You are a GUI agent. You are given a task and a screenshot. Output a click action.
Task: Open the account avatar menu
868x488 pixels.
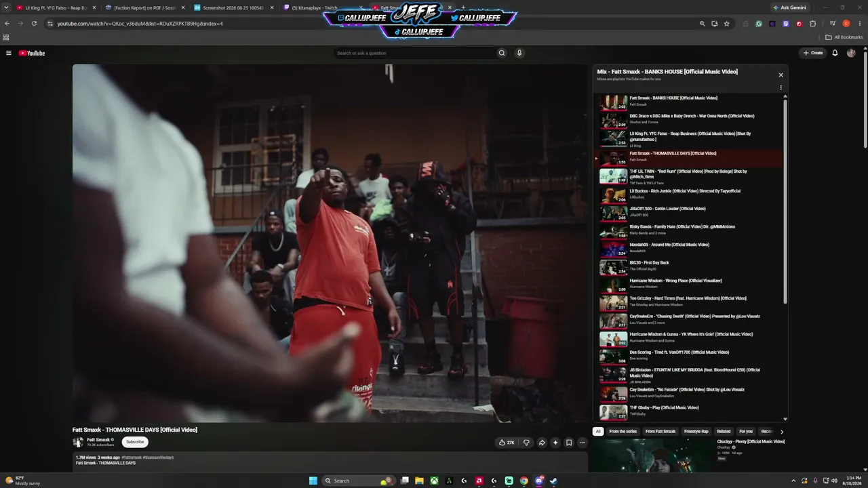click(851, 53)
